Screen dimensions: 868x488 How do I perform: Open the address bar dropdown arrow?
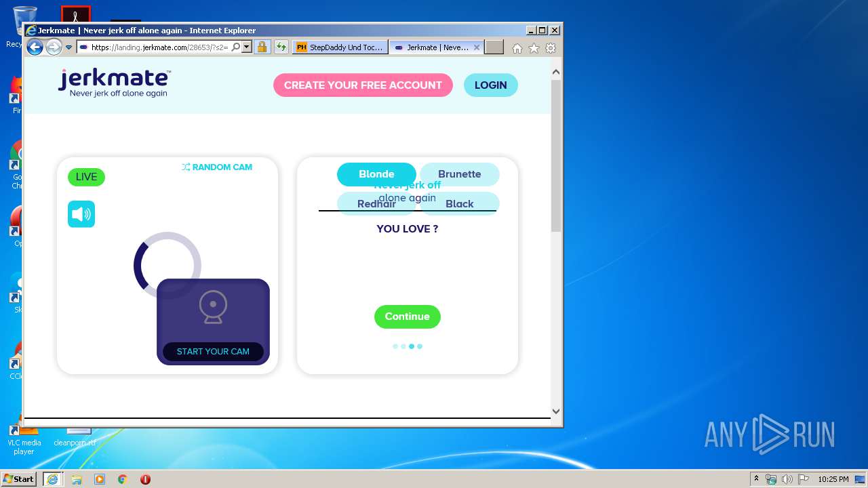pos(247,47)
